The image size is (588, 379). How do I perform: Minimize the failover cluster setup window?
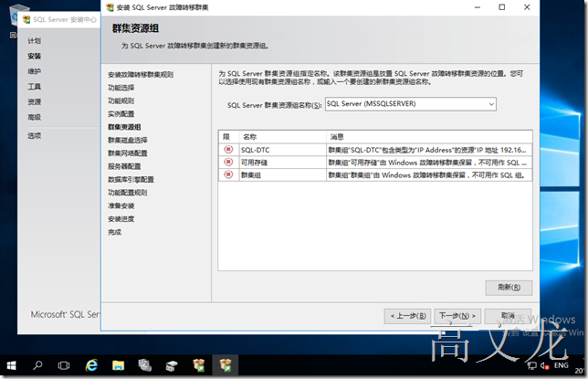pos(478,7)
